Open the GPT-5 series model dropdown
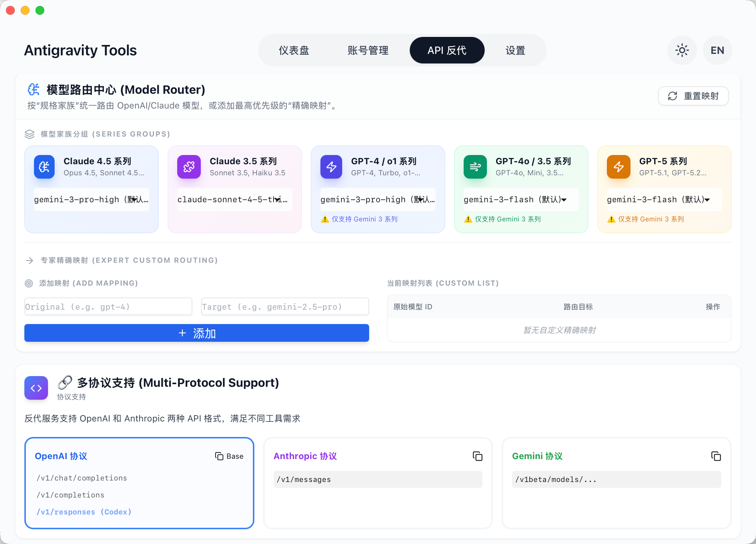 664,200
